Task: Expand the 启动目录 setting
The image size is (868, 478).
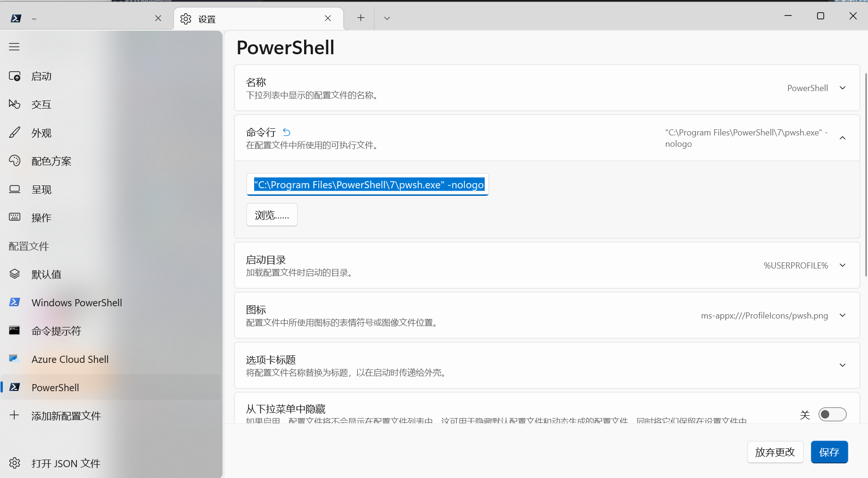Action: click(x=842, y=265)
